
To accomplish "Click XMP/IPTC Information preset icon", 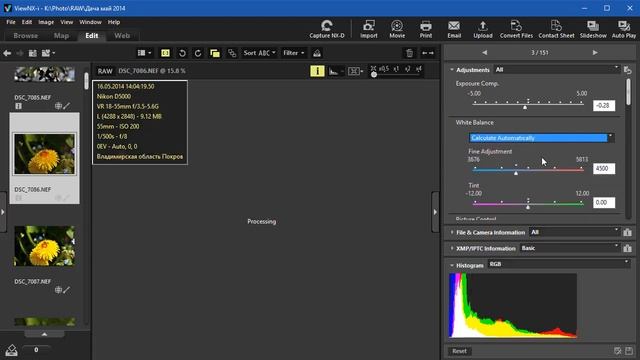I will 627,248.
